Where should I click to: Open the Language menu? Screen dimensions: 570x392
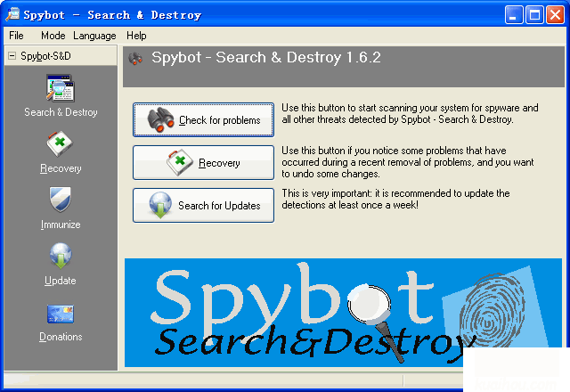click(94, 36)
